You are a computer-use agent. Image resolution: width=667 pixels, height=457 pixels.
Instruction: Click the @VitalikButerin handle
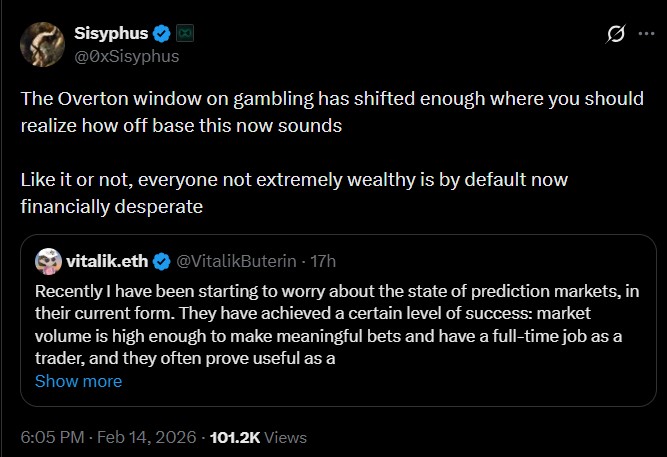click(236, 262)
